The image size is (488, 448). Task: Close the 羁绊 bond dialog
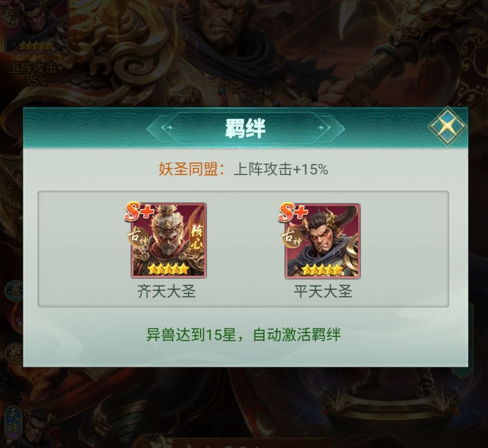point(447,126)
